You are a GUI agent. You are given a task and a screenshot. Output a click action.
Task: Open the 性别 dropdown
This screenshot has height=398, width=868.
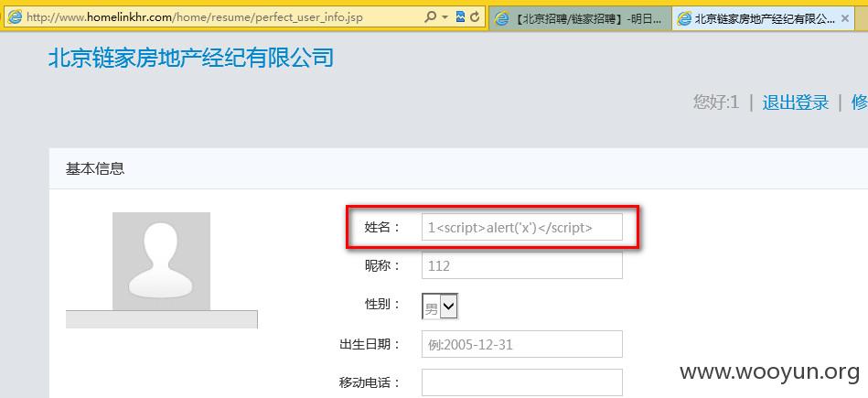point(440,307)
